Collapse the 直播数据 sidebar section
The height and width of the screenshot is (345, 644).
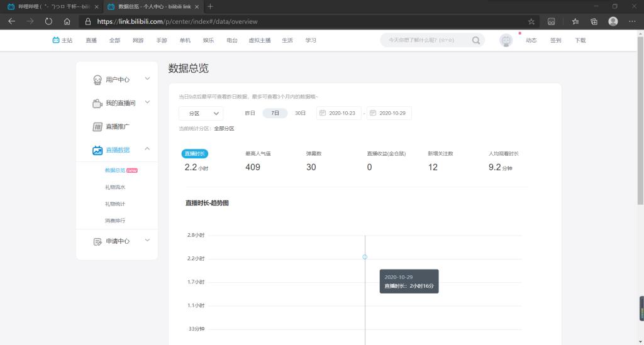tap(147, 150)
